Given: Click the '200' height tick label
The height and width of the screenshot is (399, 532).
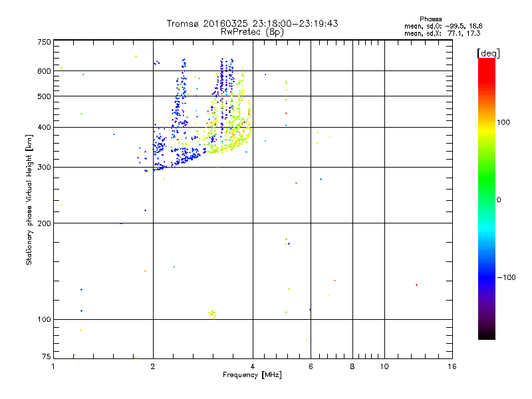Looking at the screenshot, I should [44, 223].
